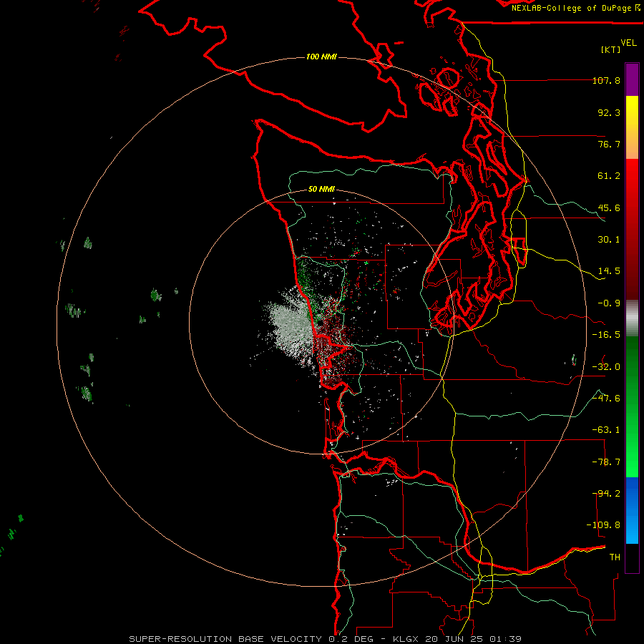
Task: Click the -16.5 velocity scale value
Action: coord(606,335)
